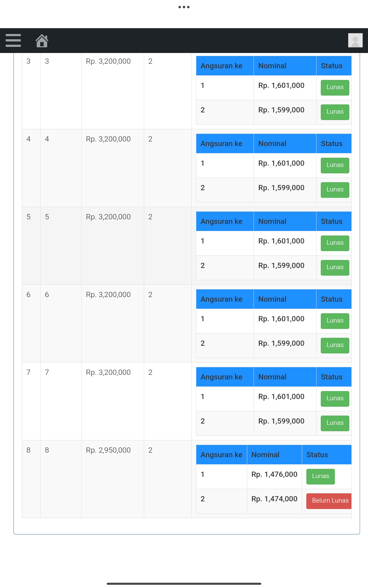Screen dimensions: 368x588
Task: Tap the three-dots menu at the top
Action: (184, 7)
